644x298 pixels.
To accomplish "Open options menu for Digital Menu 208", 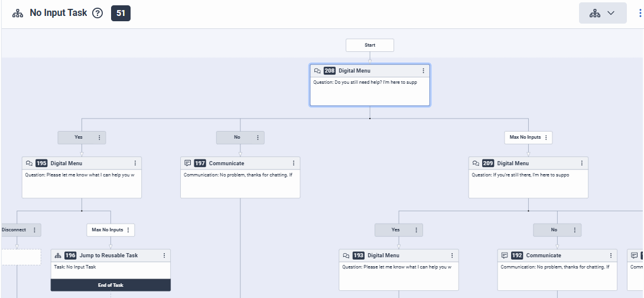I will point(423,71).
